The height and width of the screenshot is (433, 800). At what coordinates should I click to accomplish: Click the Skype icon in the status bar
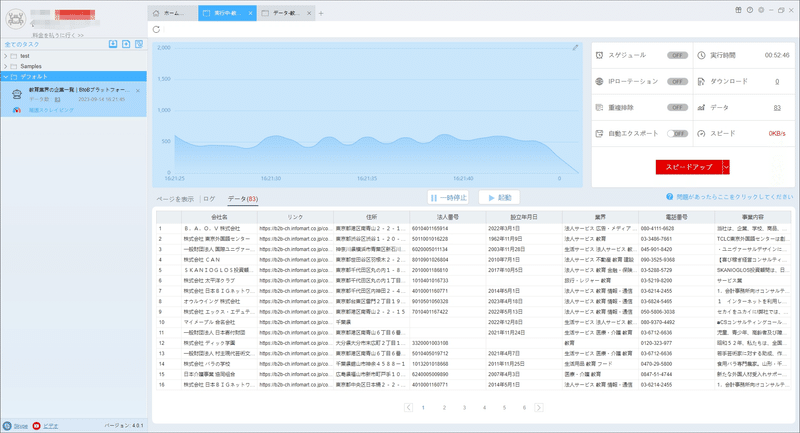pos(7,426)
